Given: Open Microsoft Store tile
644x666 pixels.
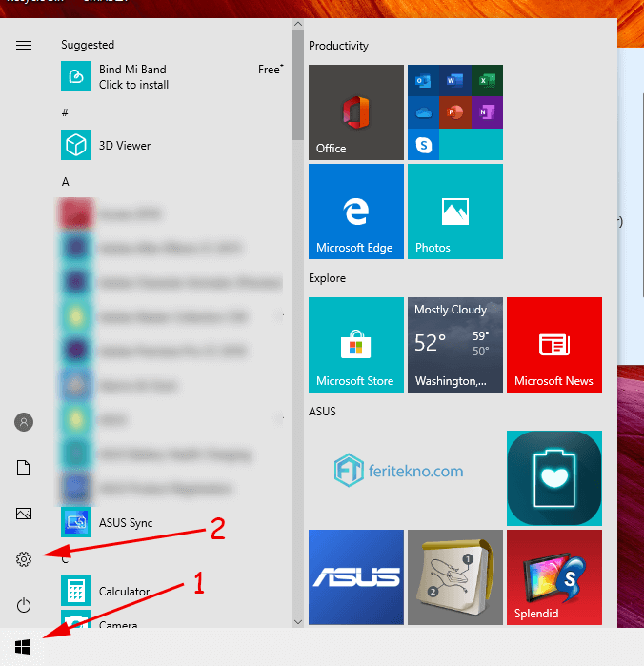Looking at the screenshot, I should point(356,345).
